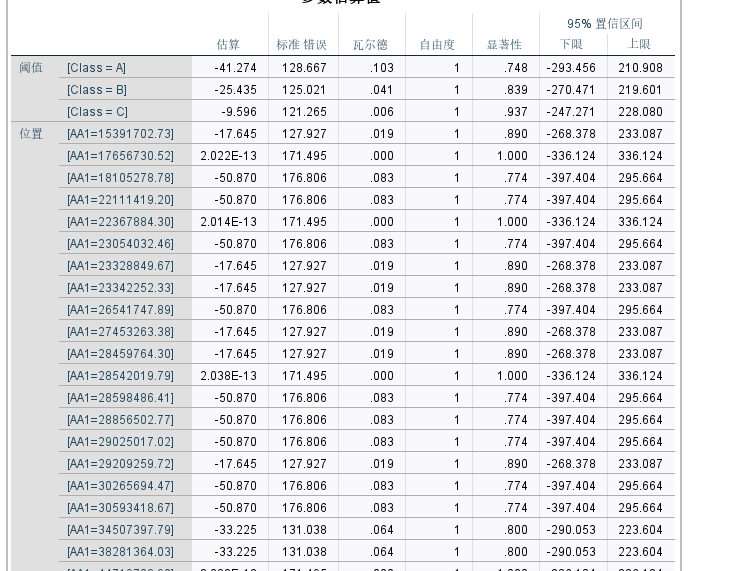Click the 上限 column header
Image resolution: width=730 pixels, height=571 pixels.
639,44
